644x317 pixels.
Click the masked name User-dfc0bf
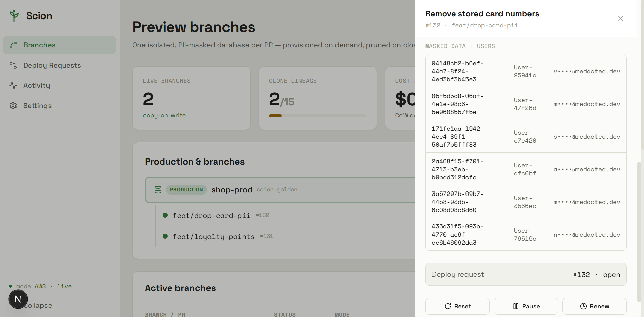pos(525,169)
